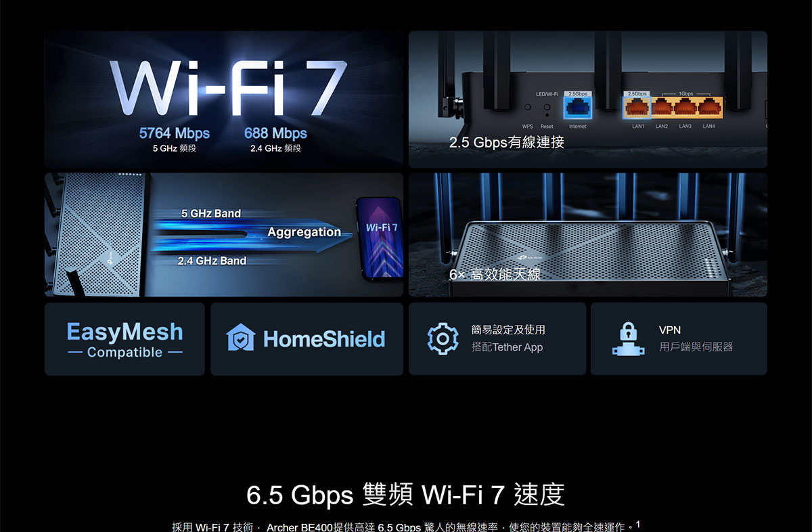Click the 688 Mbps speed text
Image resolution: width=812 pixels, height=532 pixels.
(x=275, y=133)
